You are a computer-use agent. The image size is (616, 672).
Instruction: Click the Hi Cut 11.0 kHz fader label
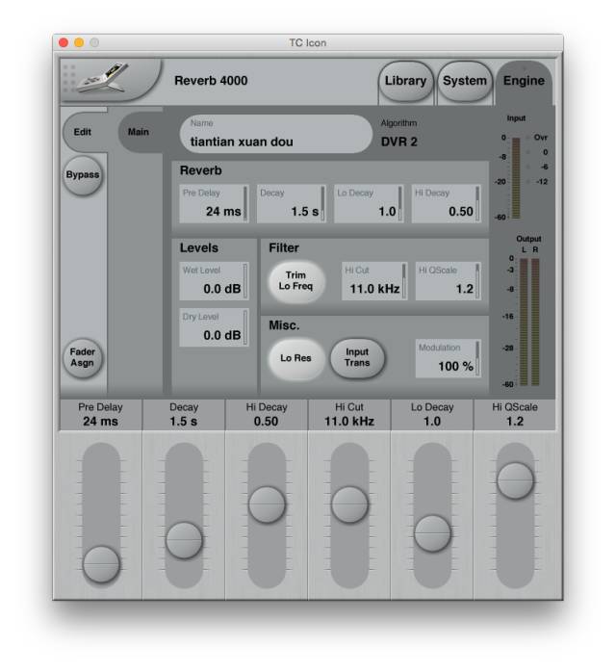click(349, 414)
